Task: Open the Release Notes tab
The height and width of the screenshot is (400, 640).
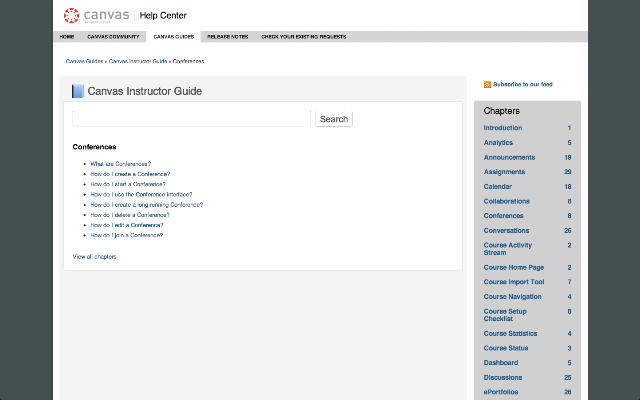Action: (x=228, y=37)
